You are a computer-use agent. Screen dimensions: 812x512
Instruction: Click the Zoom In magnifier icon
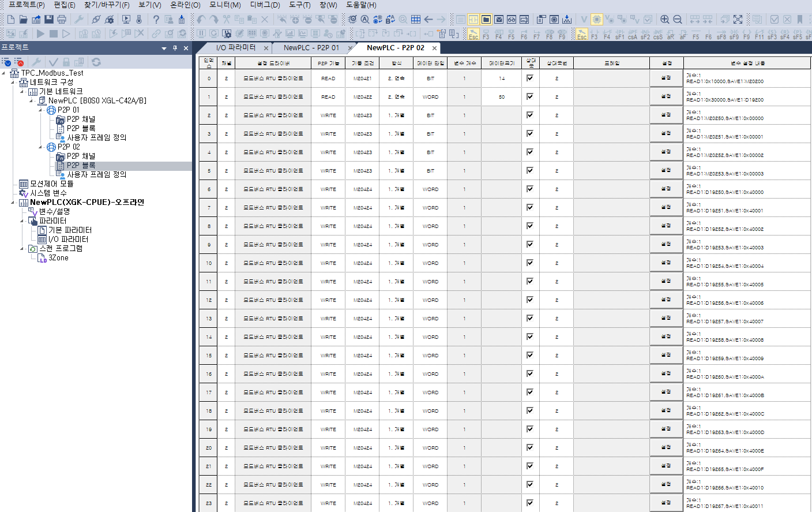[664, 20]
